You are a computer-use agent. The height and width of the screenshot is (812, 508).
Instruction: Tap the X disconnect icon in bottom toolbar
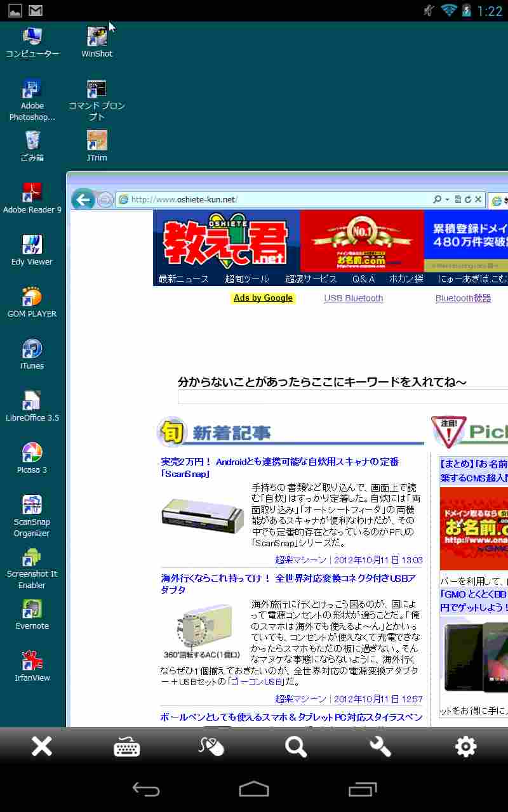tap(42, 747)
